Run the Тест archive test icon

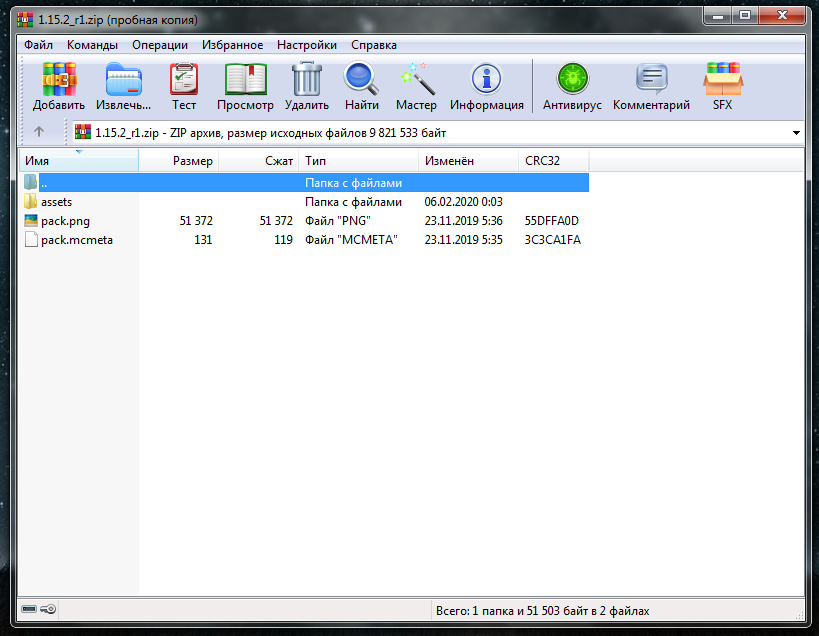[184, 79]
